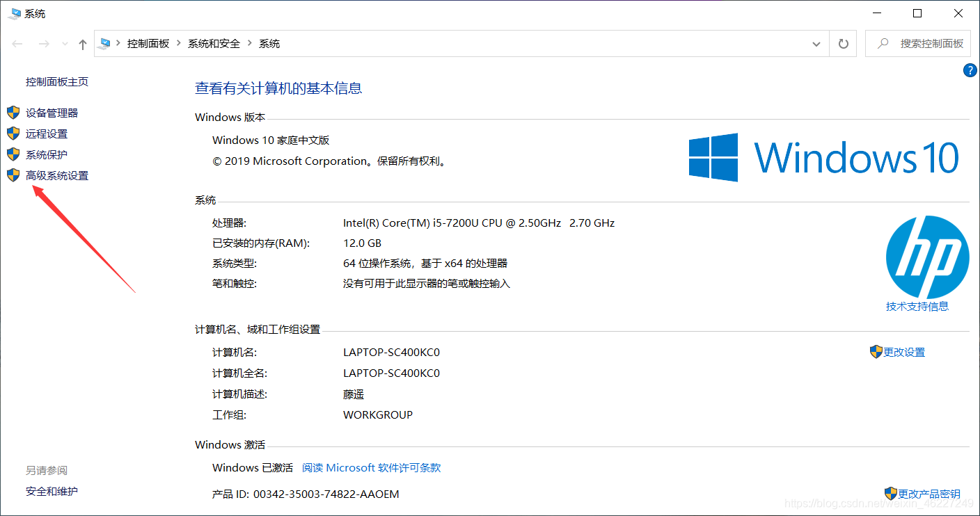The image size is (980, 516).
Task: Open recent locations dropdown arrow
Action: (x=65, y=44)
